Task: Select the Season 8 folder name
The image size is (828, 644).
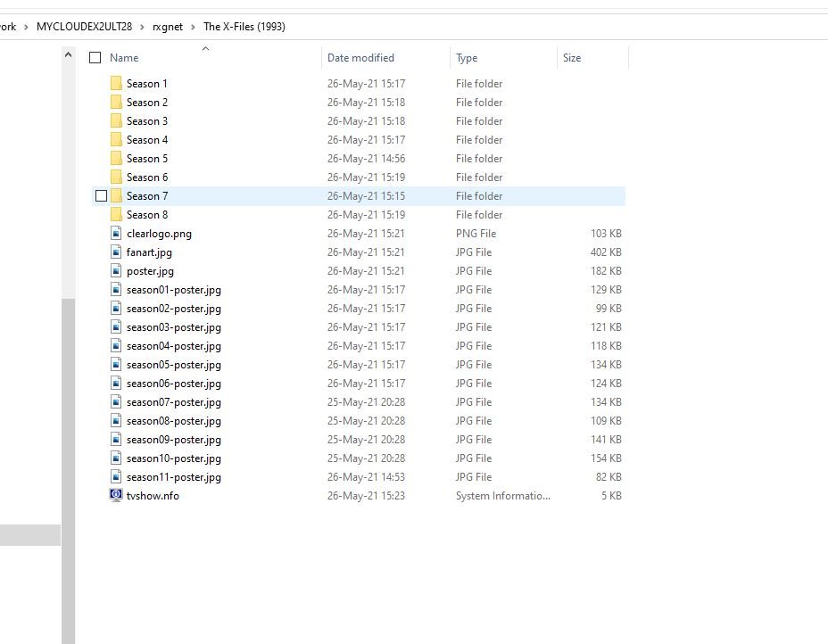Action: coord(147,214)
